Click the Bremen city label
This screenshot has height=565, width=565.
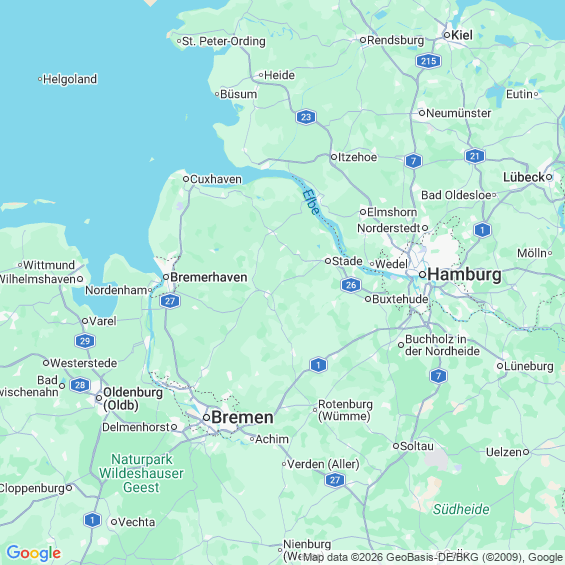[242, 418]
